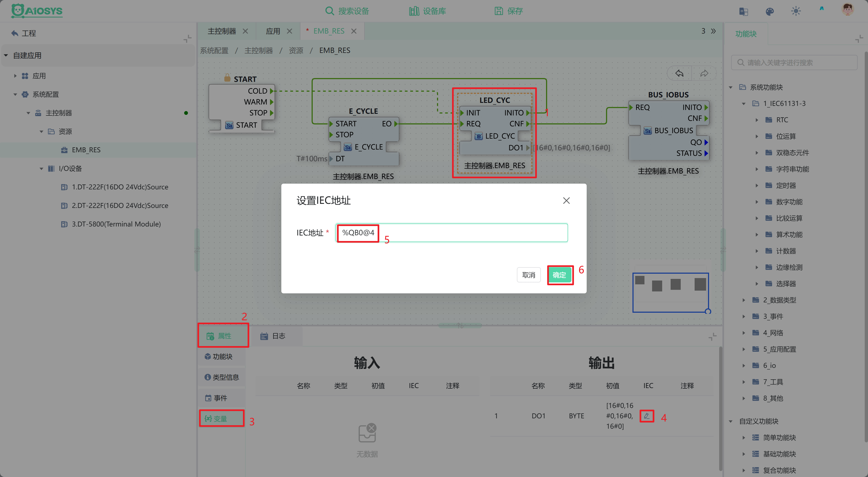Close the 应用 tab
The height and width of the screenshot is (477, 868).
click(290, 31)
